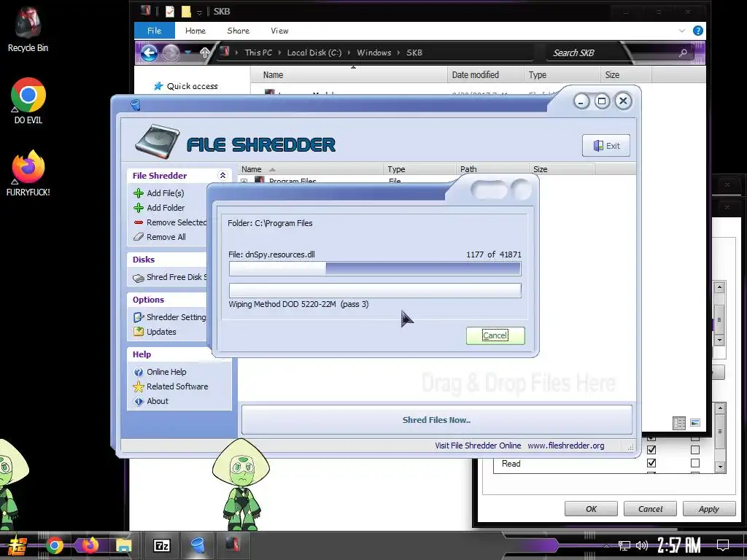Click the Cancel button in the shredding dialog
Viewport: 747px width, 560px height.
pos(495,335)
